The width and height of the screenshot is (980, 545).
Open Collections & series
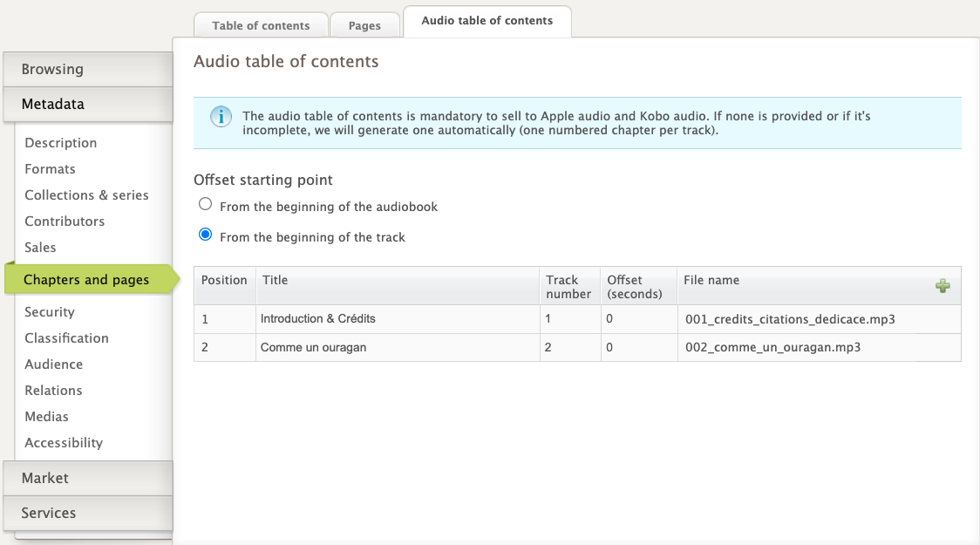click(x=86, y=195)
